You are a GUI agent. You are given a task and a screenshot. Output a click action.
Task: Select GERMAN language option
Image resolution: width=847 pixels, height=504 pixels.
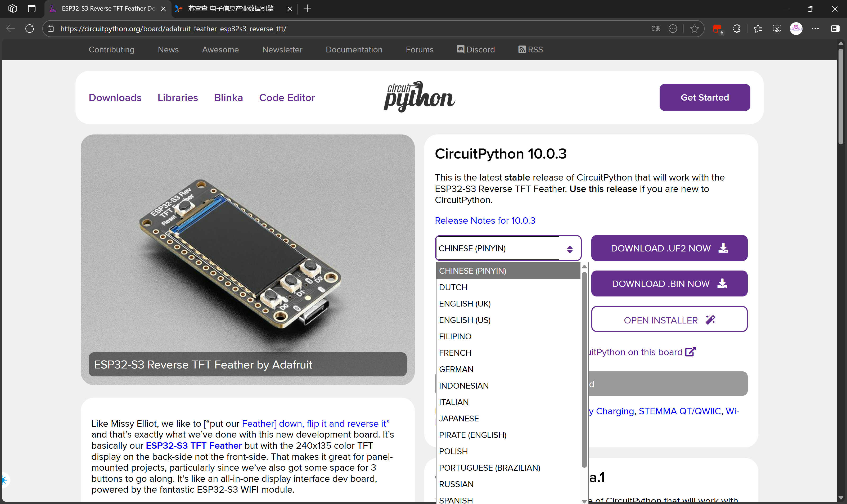[x=456, y=369]
